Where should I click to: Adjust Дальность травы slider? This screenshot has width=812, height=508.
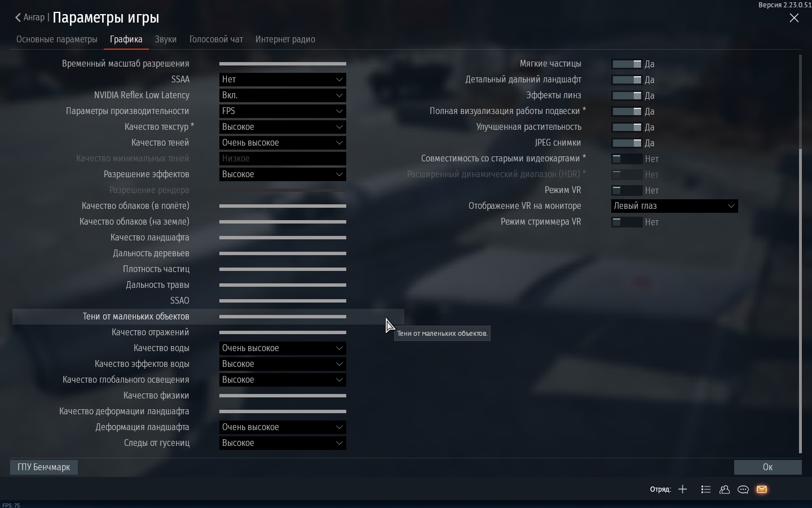click(283, 285)
